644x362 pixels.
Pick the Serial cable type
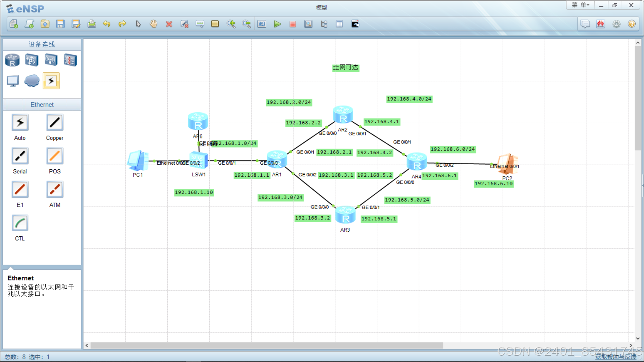tap(20, 156)
